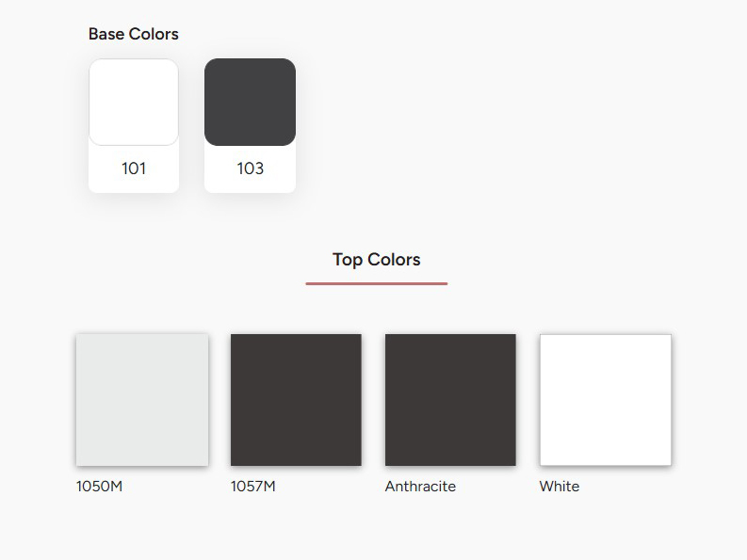The image size is (747, 560).
Task: Pick the Anthracite top color swatch
Action: point(450,399)
